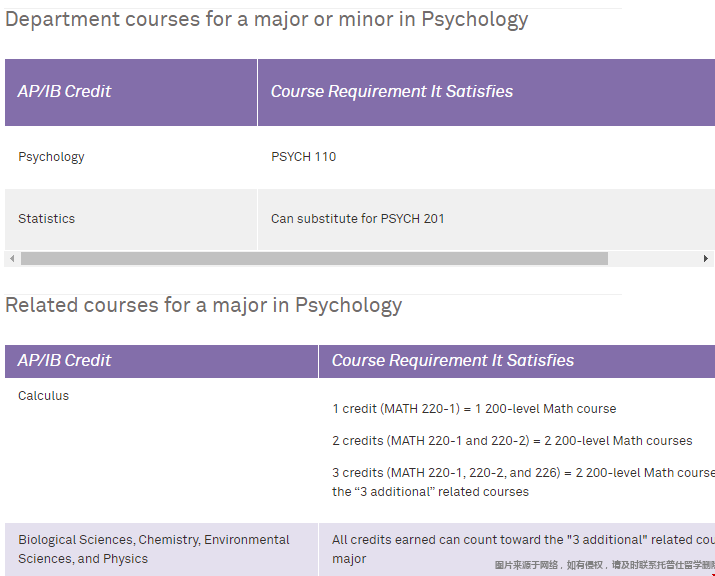Select the Psychology credit cell
The height and width of the screenshot is (576, 715).
point(51,156)
